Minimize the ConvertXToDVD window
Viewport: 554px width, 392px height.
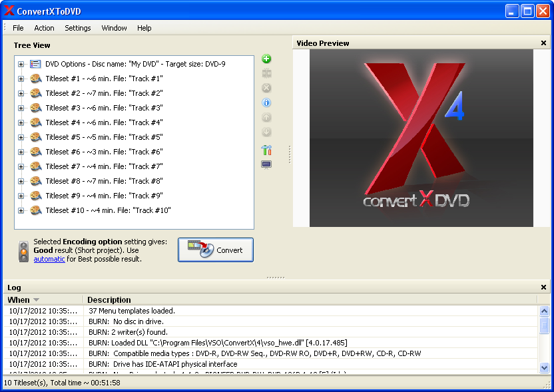[x=511, y=11]
